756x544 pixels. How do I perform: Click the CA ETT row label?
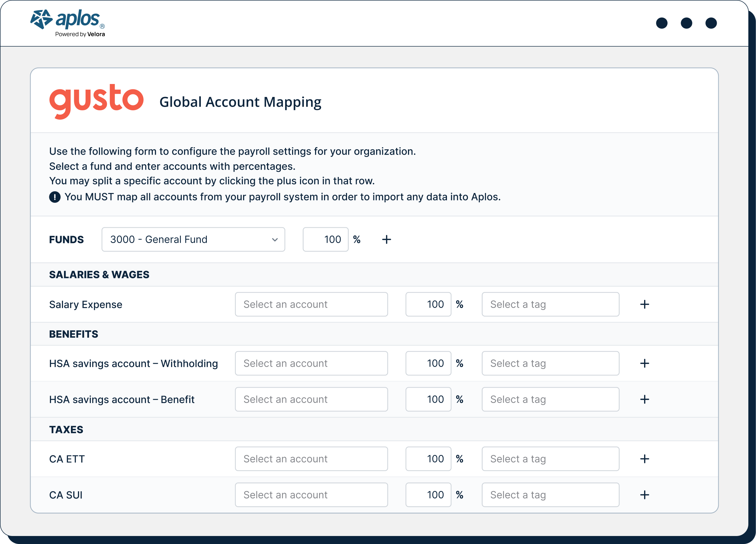tap(67, 459)
